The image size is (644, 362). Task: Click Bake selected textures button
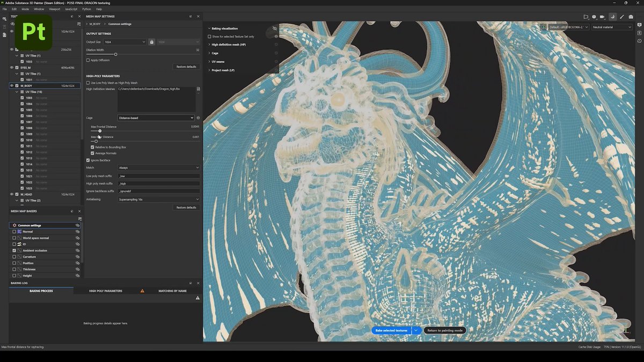tap(391, 330)
